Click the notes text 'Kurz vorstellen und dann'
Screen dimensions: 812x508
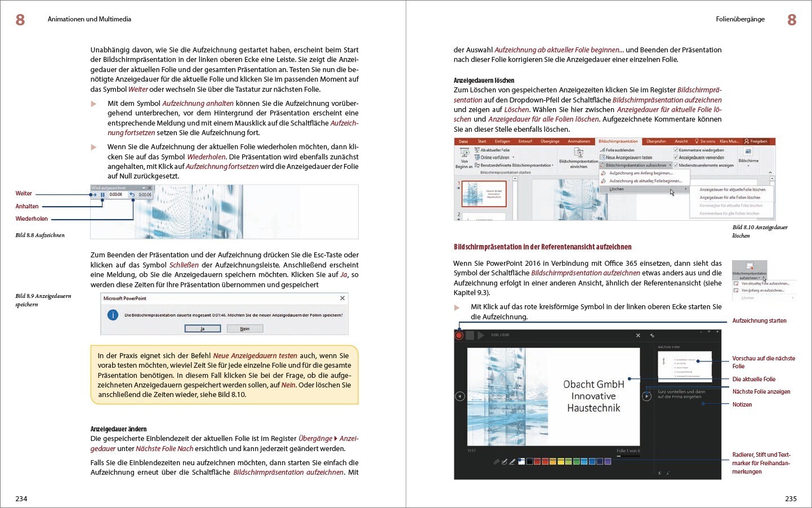pyautogui.click(x=681, y=391)
